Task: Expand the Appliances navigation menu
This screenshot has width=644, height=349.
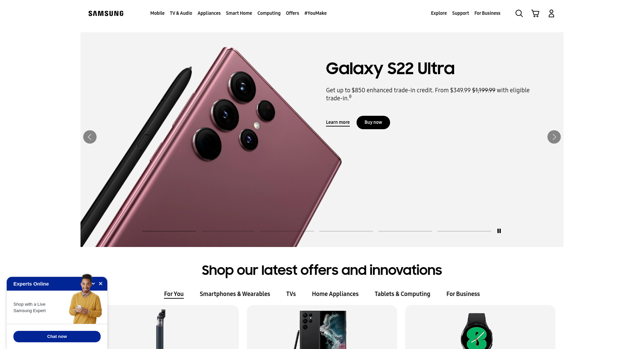Action: click(x=209, y=13)
